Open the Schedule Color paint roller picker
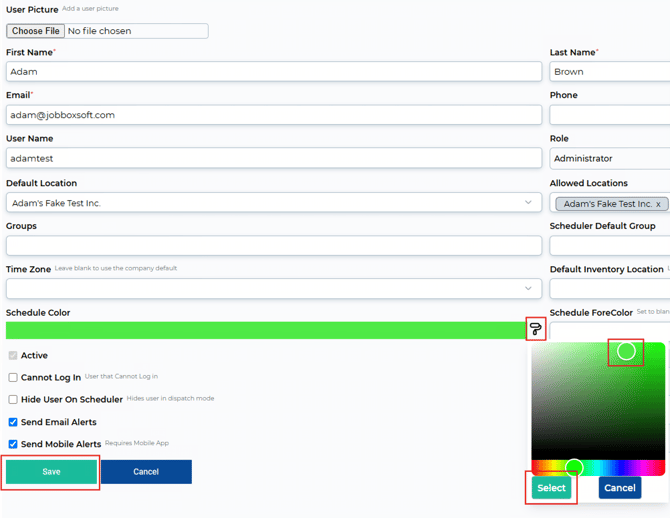 tap(535, 329)
